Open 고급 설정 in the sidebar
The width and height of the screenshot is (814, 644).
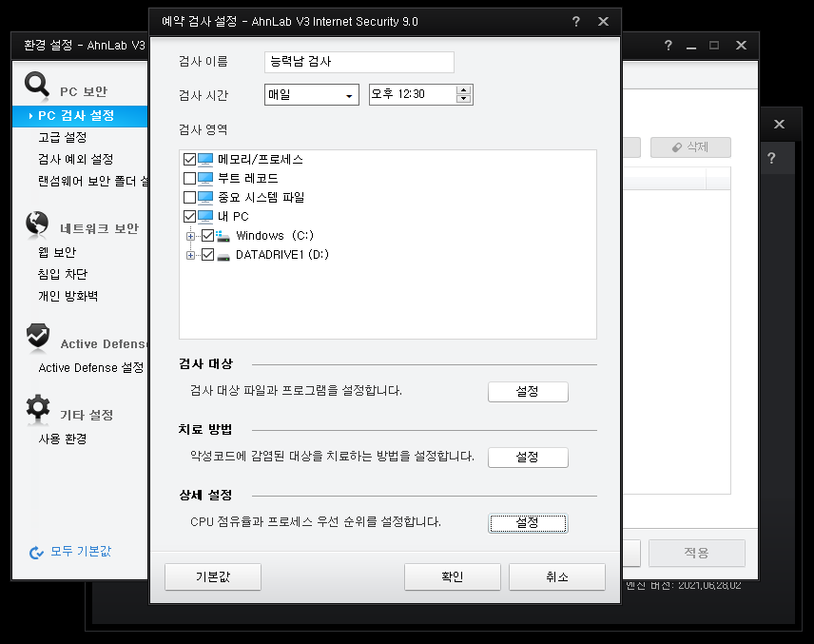click(x=63, y=138)
